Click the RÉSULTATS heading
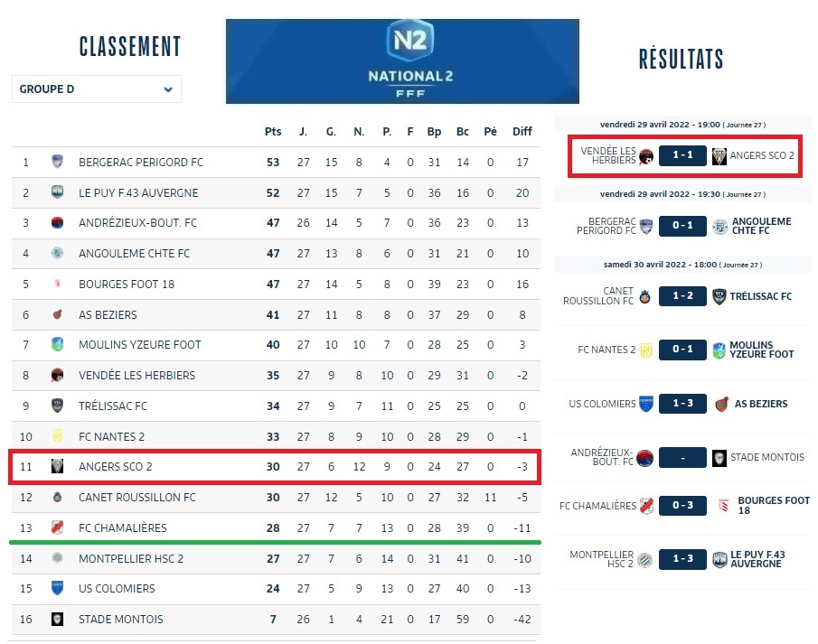The image size is (818, 644). (681, 60)
